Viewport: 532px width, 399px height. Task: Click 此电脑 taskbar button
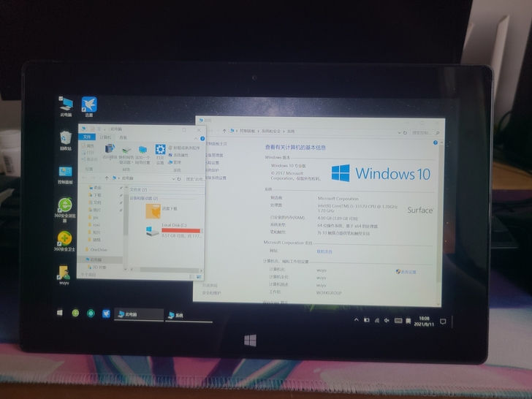tap(139, 314)
